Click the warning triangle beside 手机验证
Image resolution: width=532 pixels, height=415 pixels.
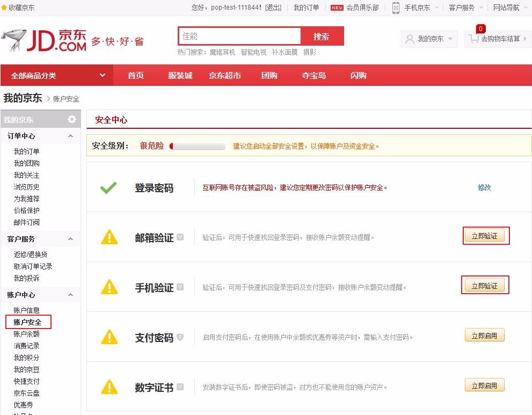(x=110, y=285)
